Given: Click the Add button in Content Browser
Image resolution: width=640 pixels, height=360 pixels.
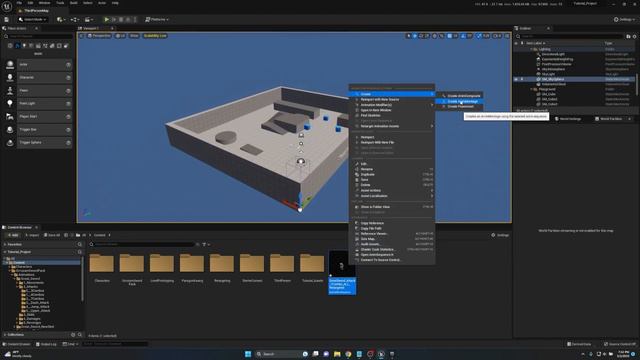Looking at the screenshot, I should [13, 235].
